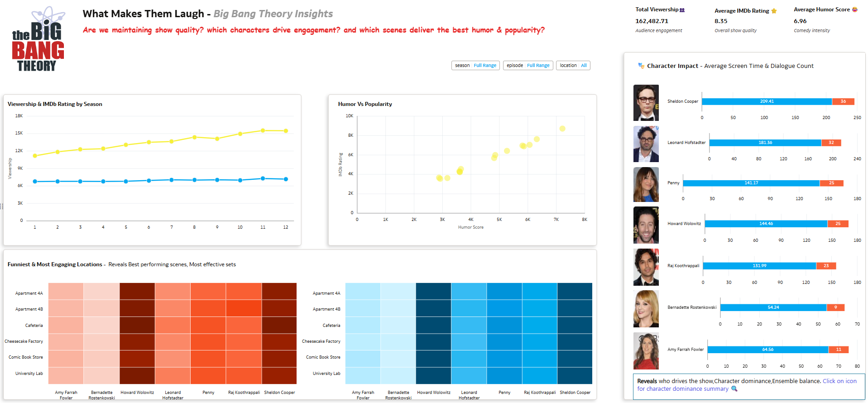Select Sheldon Cooper's portrait photo

tap(646, 103)
